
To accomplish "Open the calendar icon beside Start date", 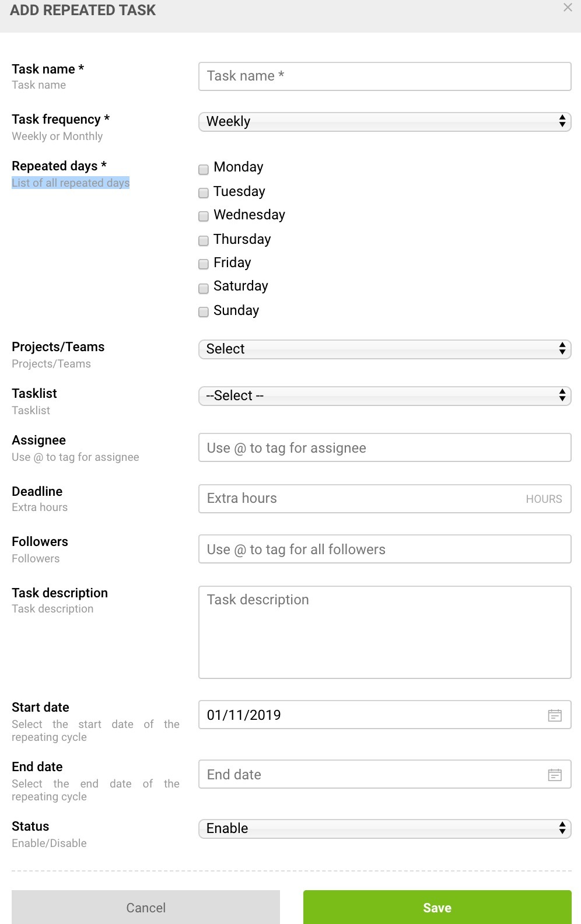I will point(554,715).
